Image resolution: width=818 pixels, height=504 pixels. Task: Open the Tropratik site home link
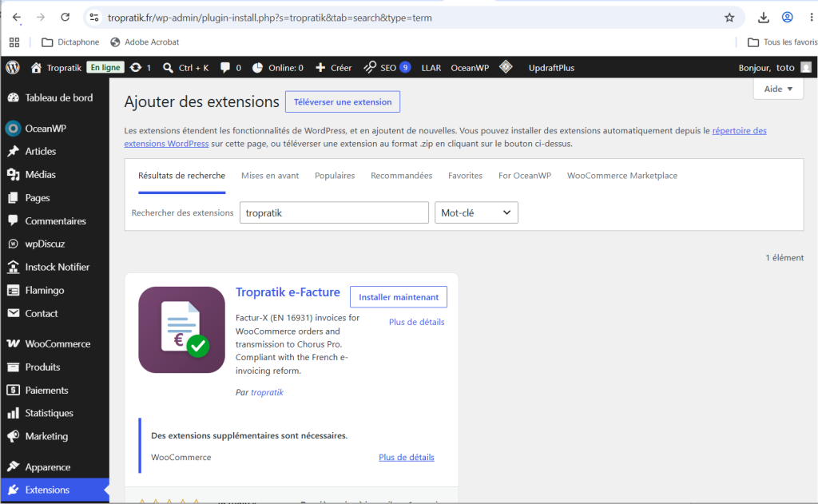56,68
